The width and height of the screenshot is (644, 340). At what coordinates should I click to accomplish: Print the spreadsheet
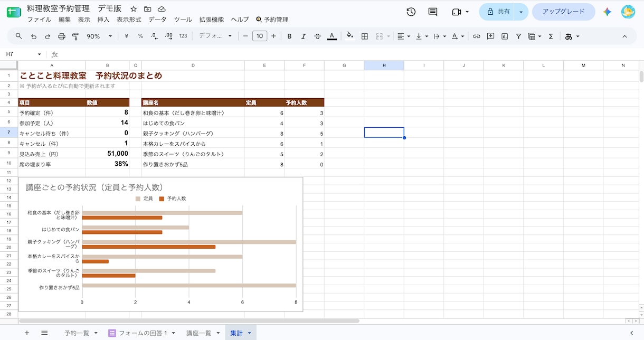point(62,36)
